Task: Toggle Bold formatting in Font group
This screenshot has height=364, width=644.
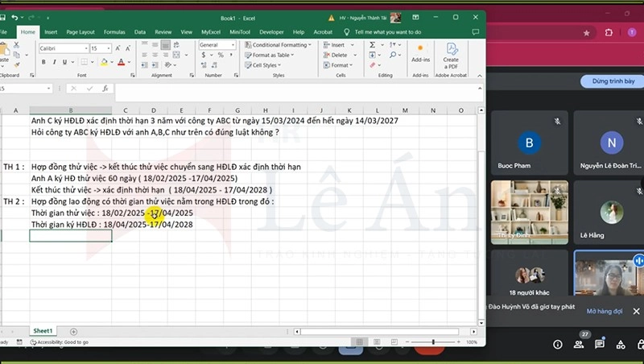Action: click(42, 62)
